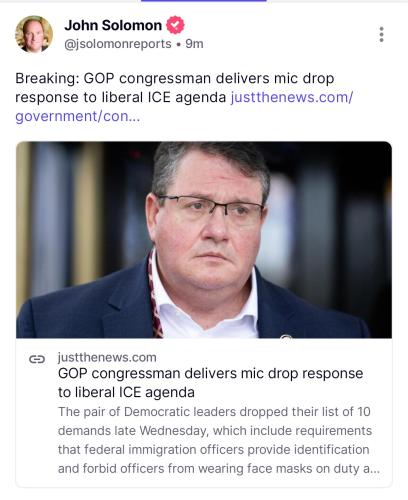Open the article preview photo
Image resolution: width=408 pixels, height=500 pixels.
[x=204, y=240]
